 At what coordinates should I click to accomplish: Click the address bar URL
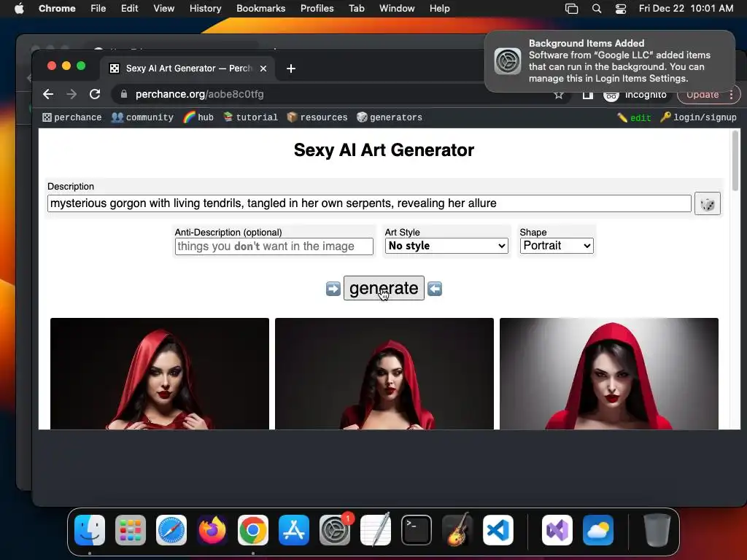pos(199,94)
